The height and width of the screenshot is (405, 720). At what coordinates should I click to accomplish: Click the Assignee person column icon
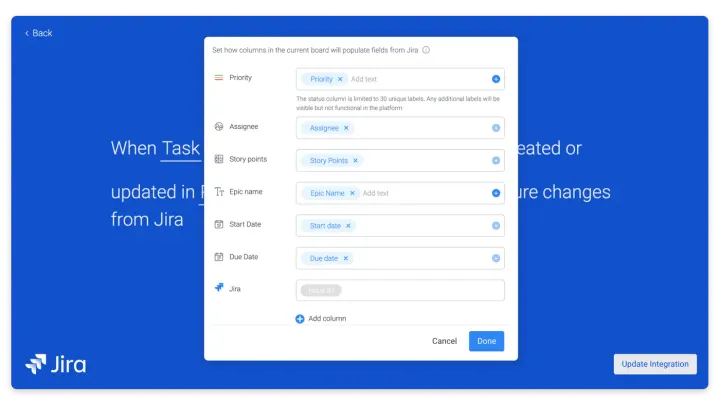[x=219, y=127]
